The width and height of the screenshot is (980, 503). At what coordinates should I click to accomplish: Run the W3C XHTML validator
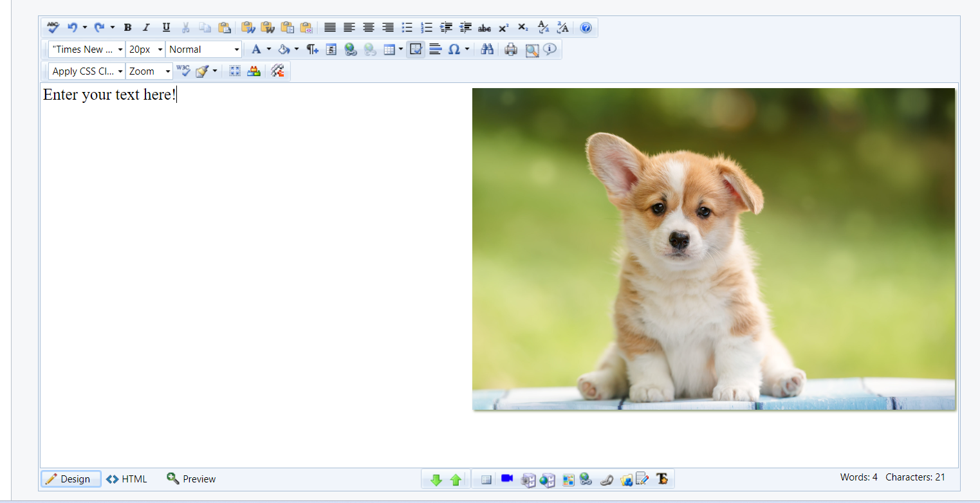coord(183,71)
